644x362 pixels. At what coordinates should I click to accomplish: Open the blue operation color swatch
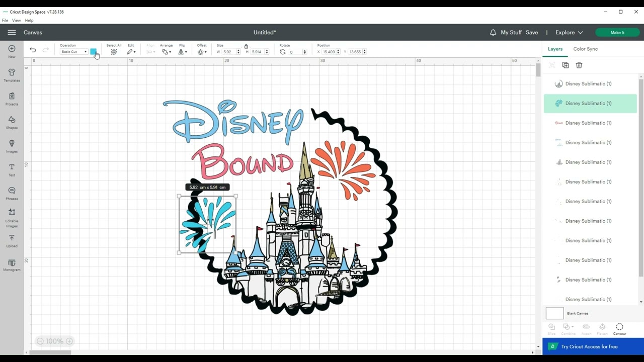[93, 52]
